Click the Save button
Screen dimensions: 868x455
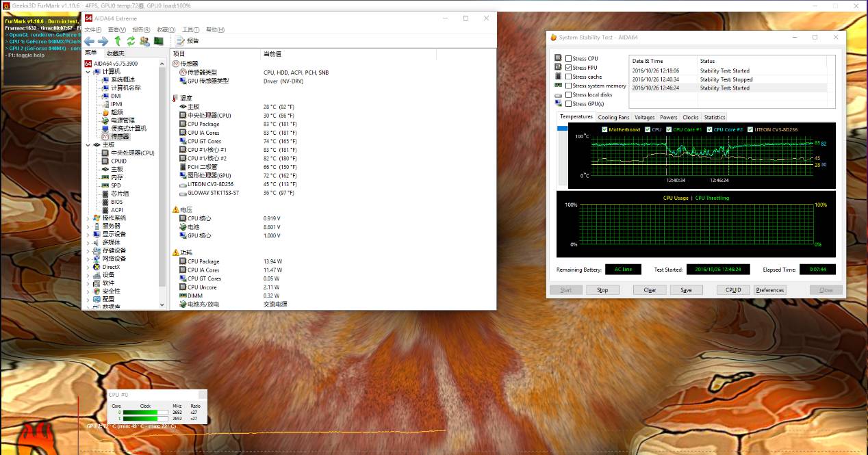point(686,290)
